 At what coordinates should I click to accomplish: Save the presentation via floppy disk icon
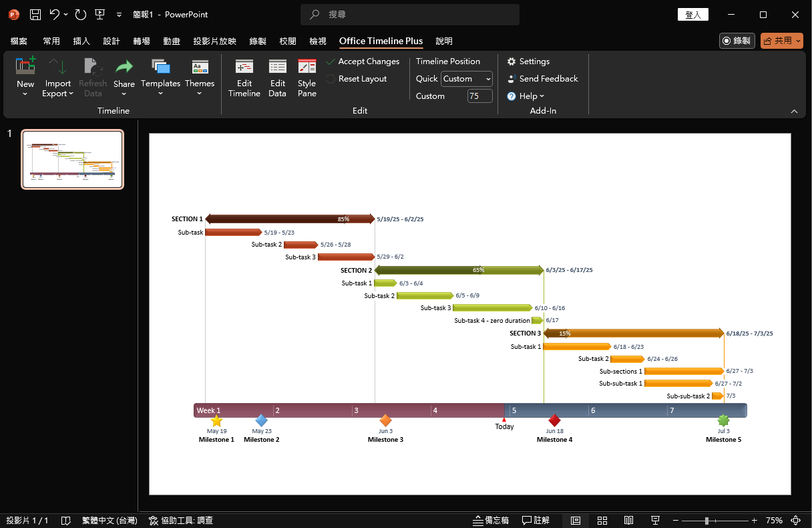click(x=35, y=15)
